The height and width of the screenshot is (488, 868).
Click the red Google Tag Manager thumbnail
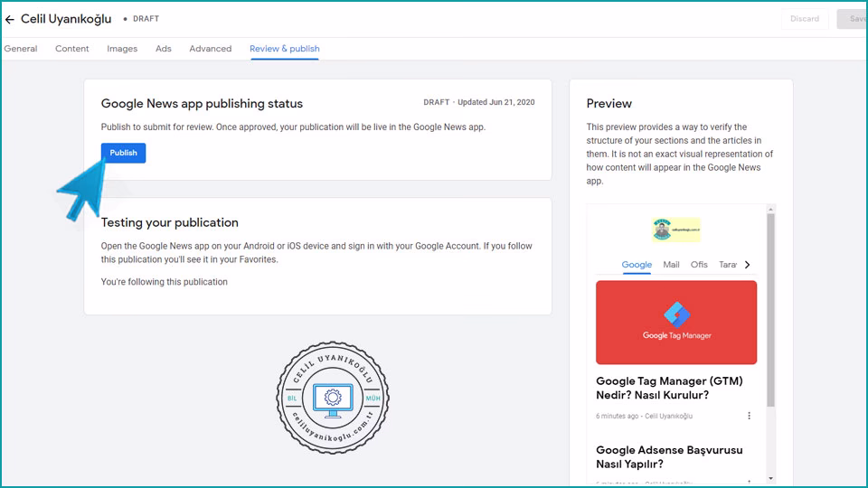pyautogui.click(x=676, y=322)
